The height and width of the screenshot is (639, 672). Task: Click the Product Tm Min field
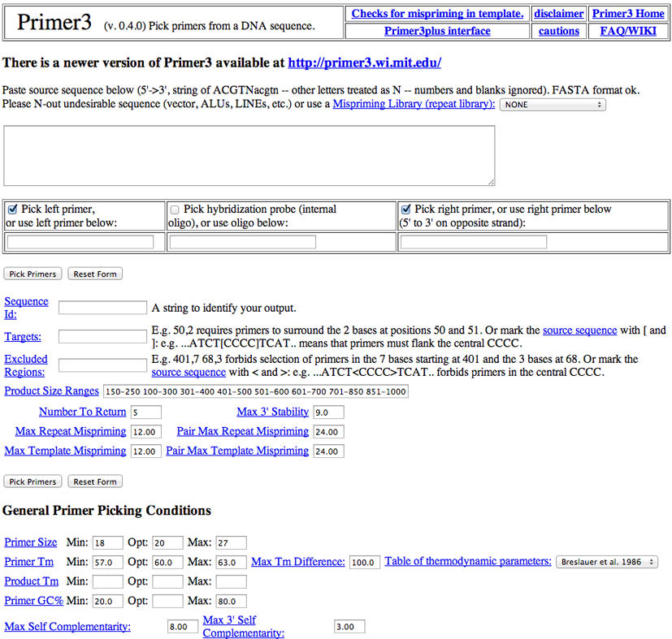point(107,581)
